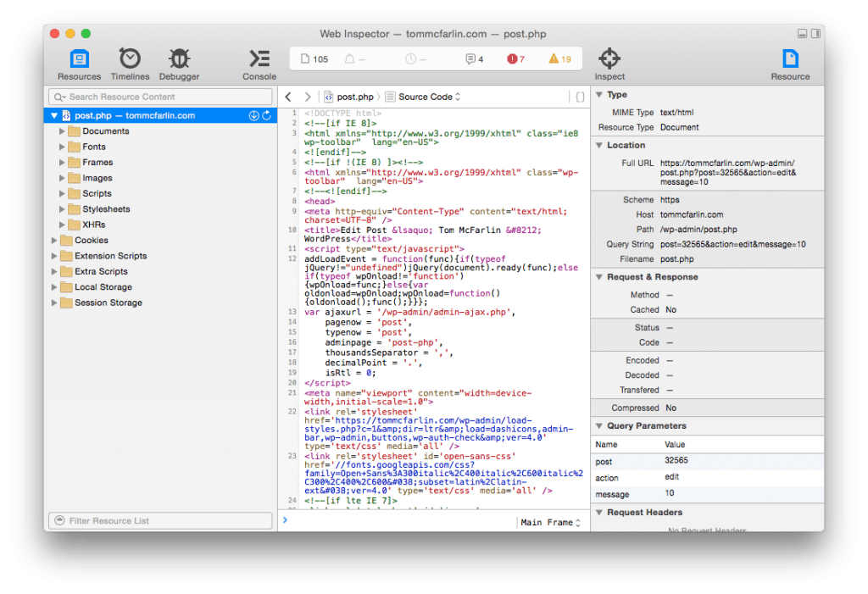Open the Resources panel
868x594 pixels.
(x=79, y=64)
